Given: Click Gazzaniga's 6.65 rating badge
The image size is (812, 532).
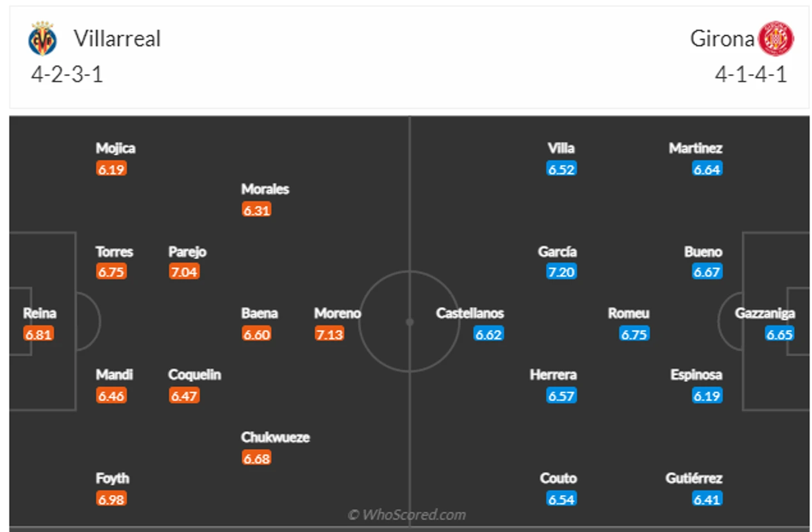Looking at the screenshot, I should pos(779,334).
